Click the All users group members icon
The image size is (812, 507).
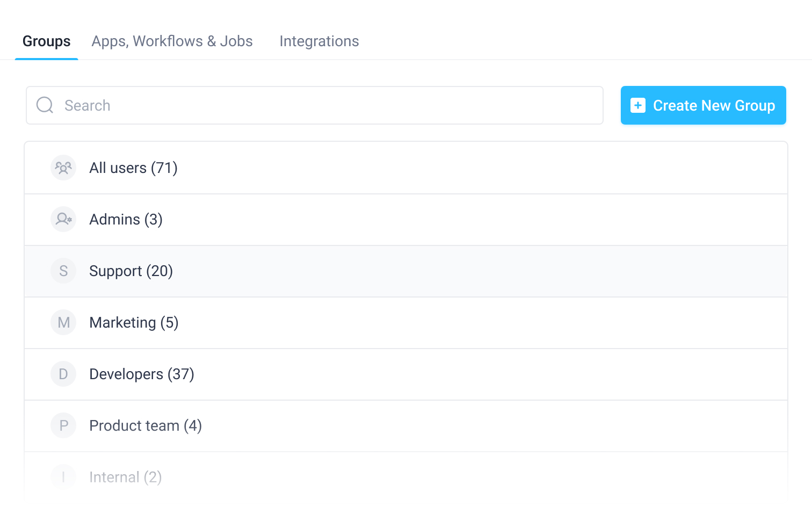click(63, 168)
